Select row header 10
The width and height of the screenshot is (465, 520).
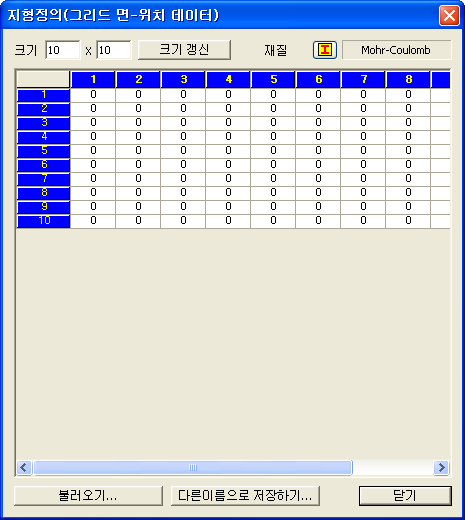[44, 221]
